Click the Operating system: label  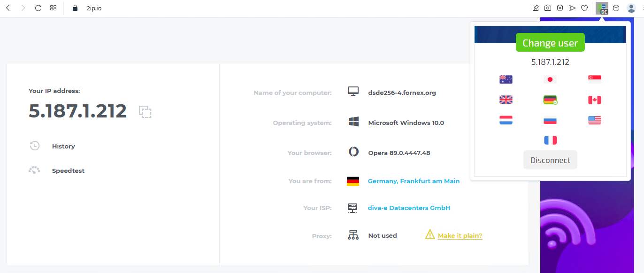point(302,123)
